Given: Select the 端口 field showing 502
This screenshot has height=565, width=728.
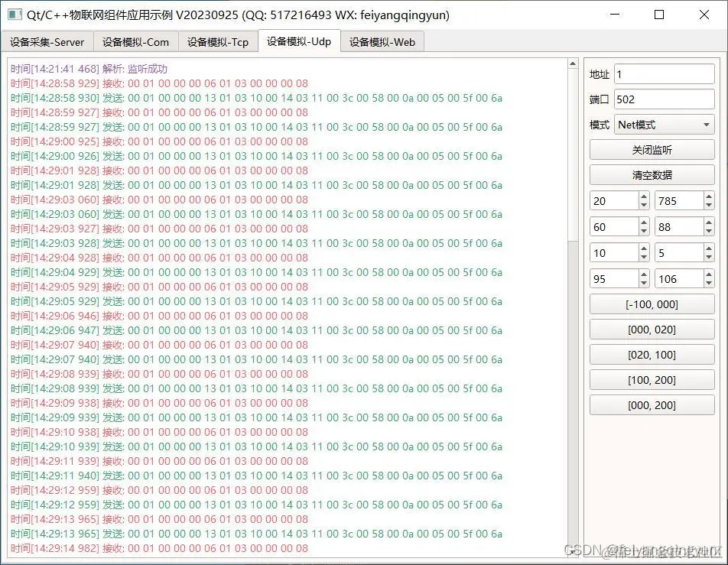Looking at the screenshot, I should tap(661, 99).
